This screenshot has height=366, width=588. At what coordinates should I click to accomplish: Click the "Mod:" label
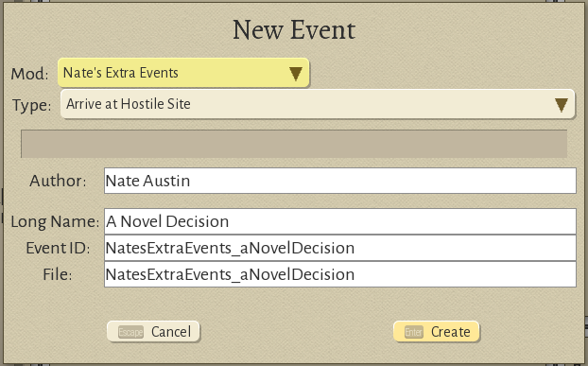29,74
